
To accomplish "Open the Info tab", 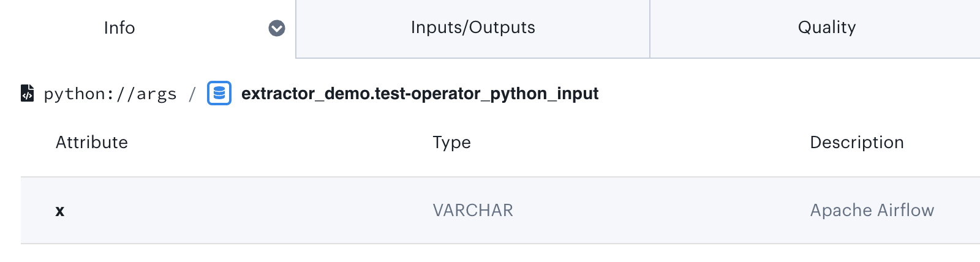I will point(119,28).
